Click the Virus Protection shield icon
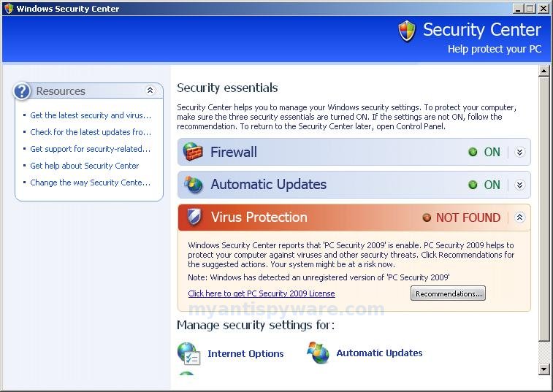The width and height of the screenshot is (553, 392). pos(194,217)
